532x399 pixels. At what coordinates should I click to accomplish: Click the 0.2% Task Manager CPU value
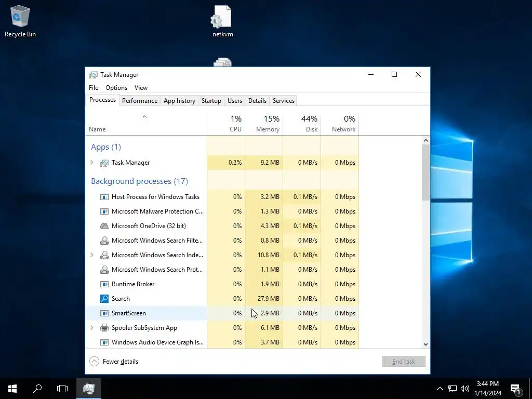(x=235, y=163)
